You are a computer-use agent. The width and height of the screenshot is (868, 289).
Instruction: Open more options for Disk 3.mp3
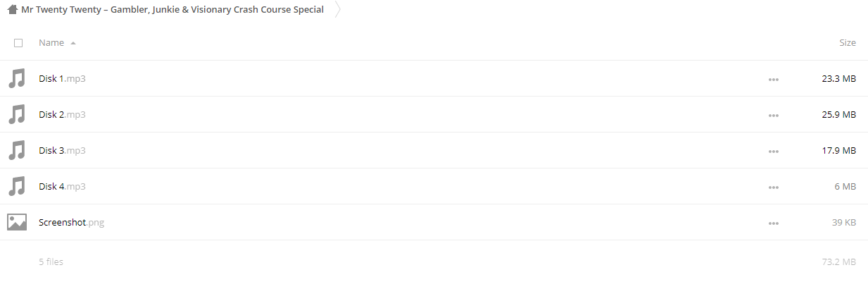coord(774,152)
